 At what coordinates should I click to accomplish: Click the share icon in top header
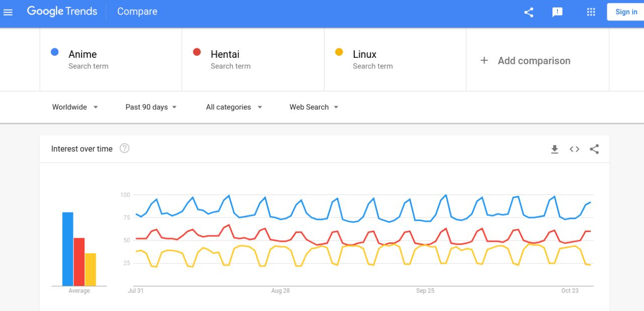(529, 12)
